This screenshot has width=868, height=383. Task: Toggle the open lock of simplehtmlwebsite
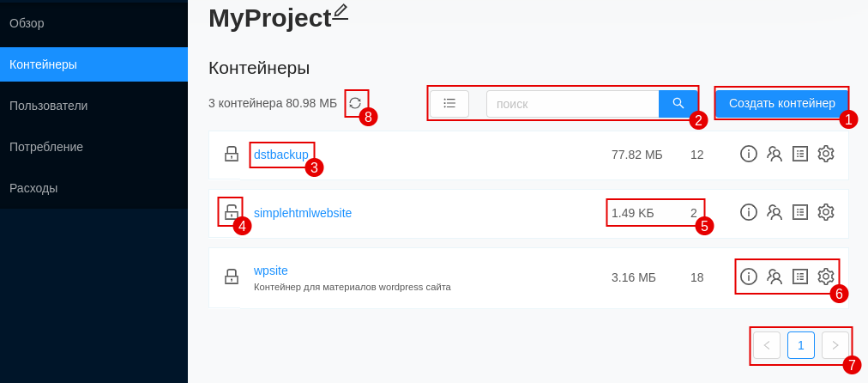pos(231,212)
